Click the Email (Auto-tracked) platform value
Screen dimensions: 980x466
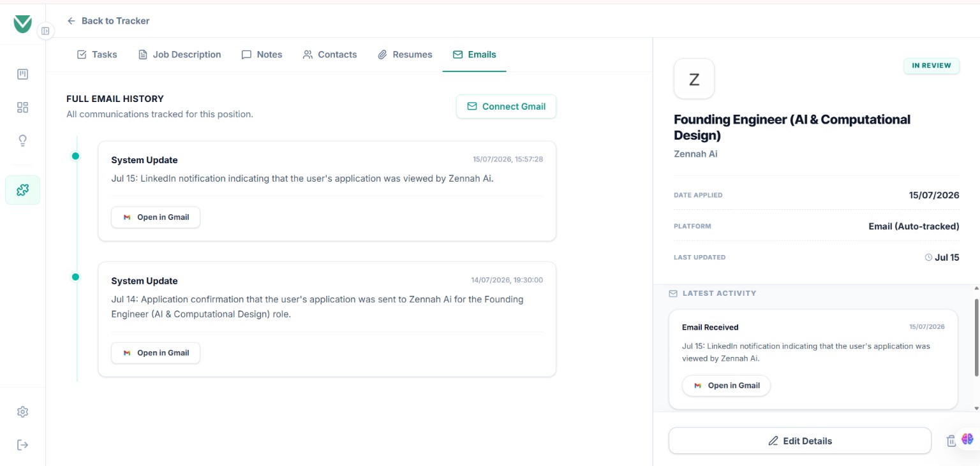pos(914,226)
